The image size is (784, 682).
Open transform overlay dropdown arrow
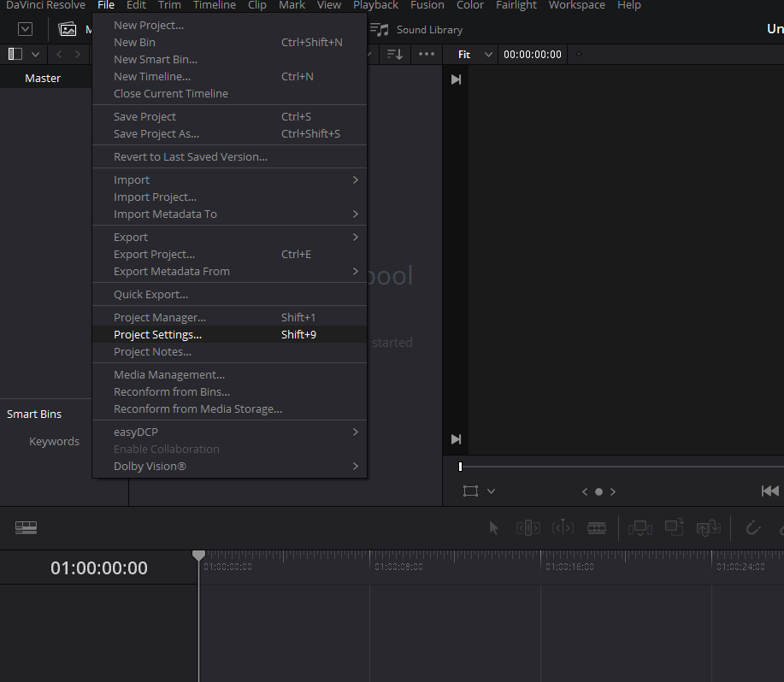pyautogui.click(x=491, y=491)
